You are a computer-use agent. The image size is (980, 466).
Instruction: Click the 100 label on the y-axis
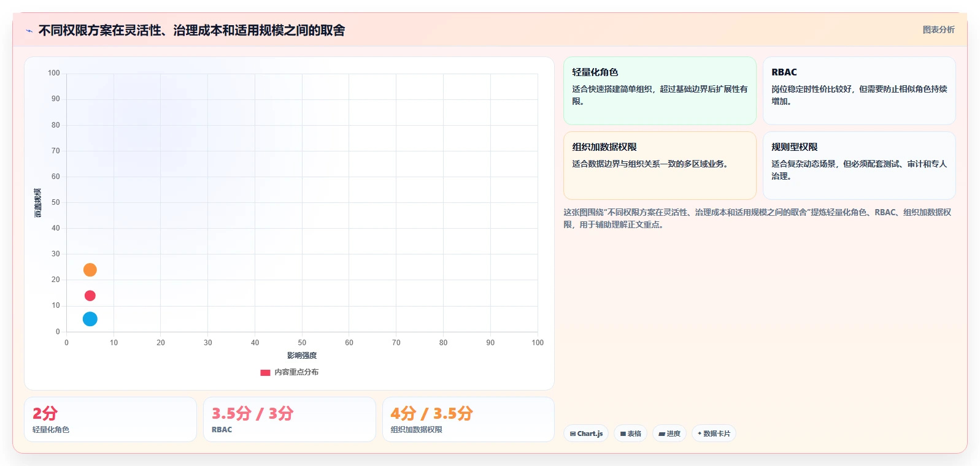click(54, 73)
